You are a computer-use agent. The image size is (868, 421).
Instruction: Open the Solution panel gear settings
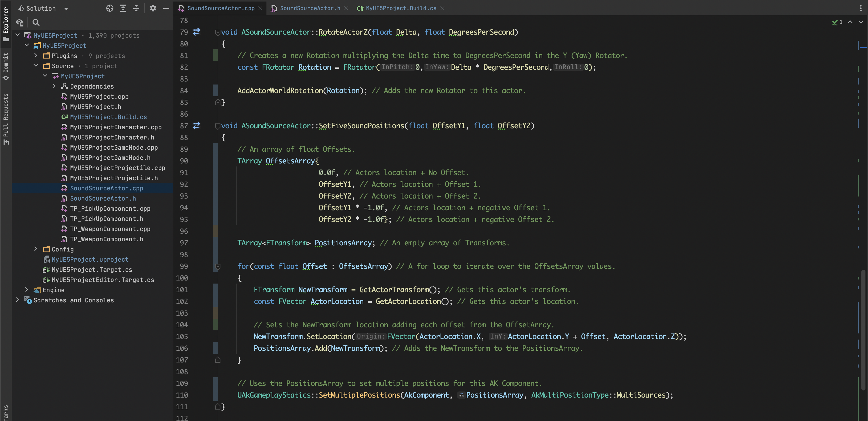pyautogui.click(x=153, y=8)
